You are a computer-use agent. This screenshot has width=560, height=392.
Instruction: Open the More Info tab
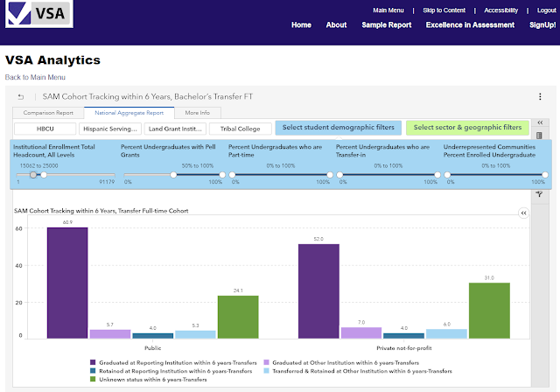point(198,113)
